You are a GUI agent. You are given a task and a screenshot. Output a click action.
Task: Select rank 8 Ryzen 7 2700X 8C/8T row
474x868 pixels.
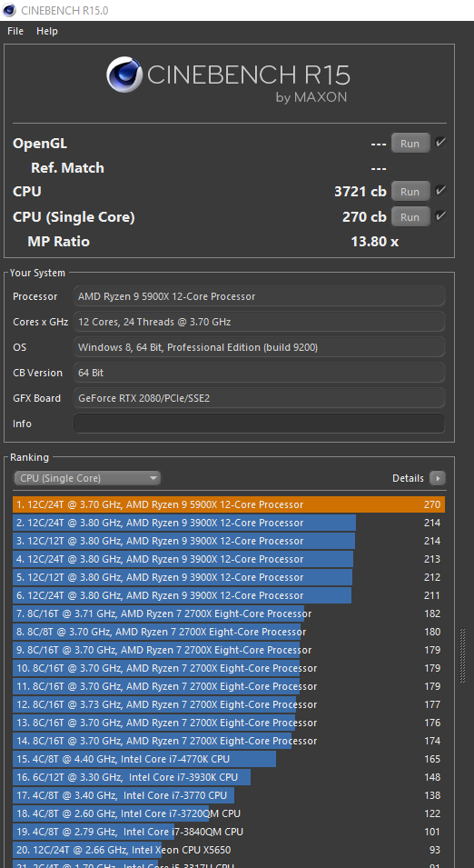229,633
